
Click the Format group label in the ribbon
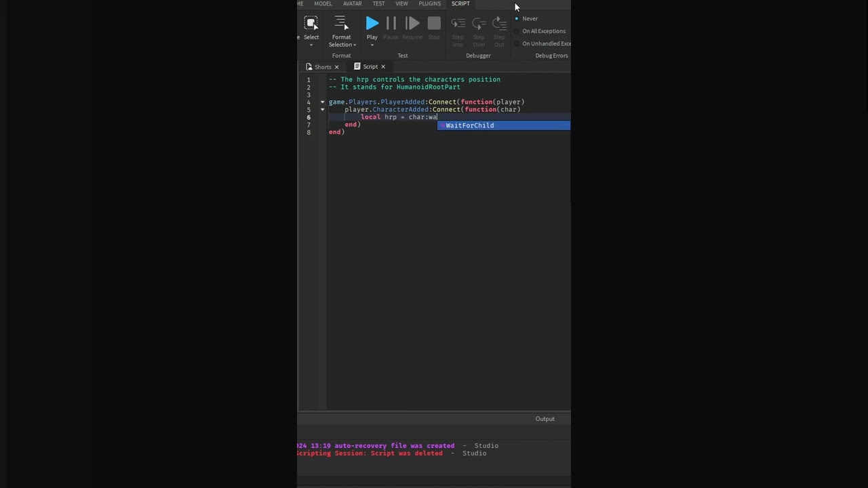(x=341, y=56)
